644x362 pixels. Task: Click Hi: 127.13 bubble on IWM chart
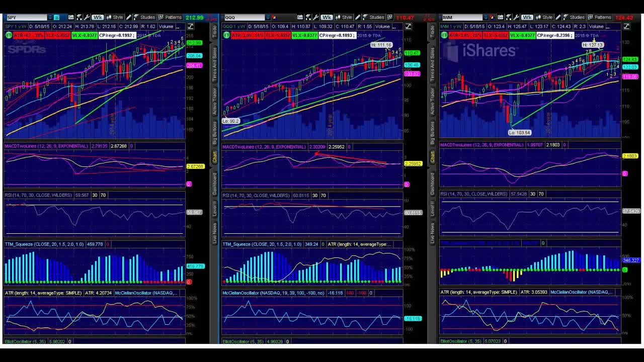pyautogui.click(x=593, y=45)
